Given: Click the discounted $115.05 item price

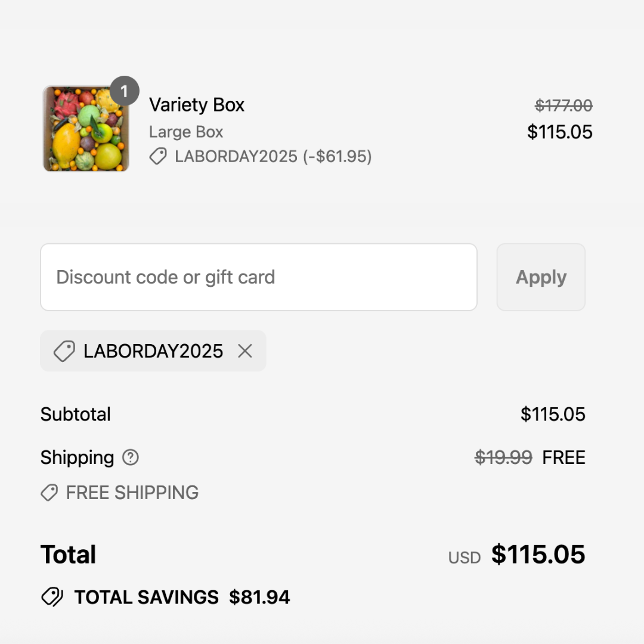Looking at the screenshot, I should point(560,132).
